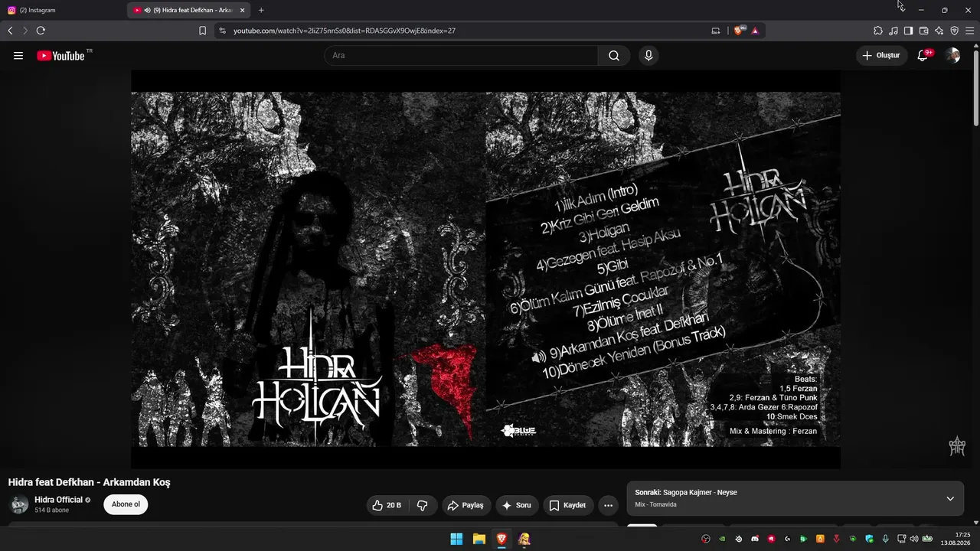
Task: Open the media controls music note icon
Action: 893,31
